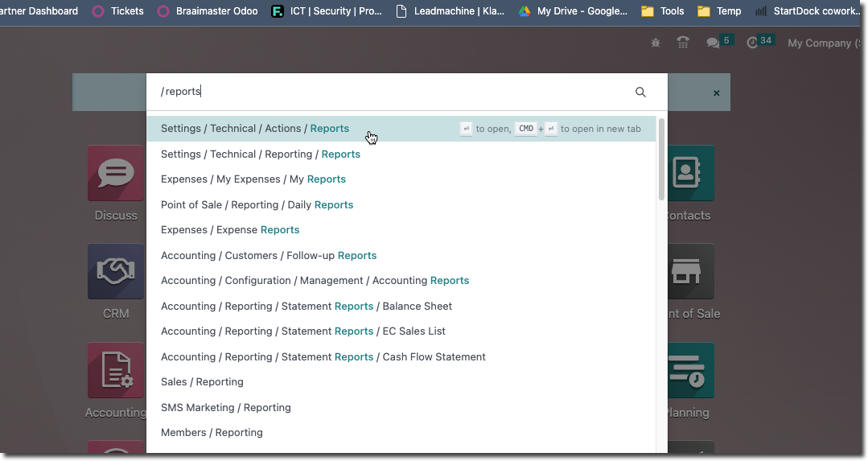Viewport: 868px width, 461px height.
Task: Open the Tools bookmark folder
Action: point(663,11)
